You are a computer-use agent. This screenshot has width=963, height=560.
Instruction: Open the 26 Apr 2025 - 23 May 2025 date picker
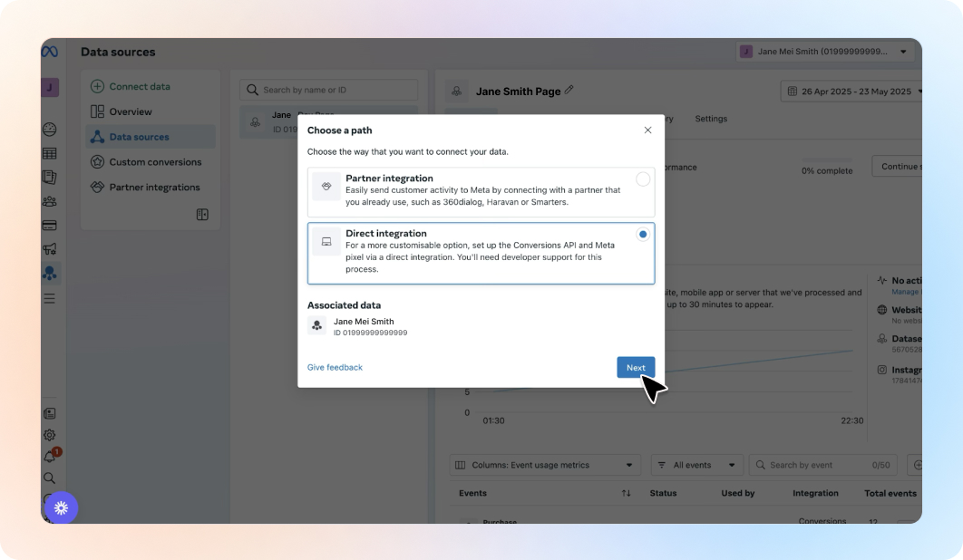pos(852,92)
